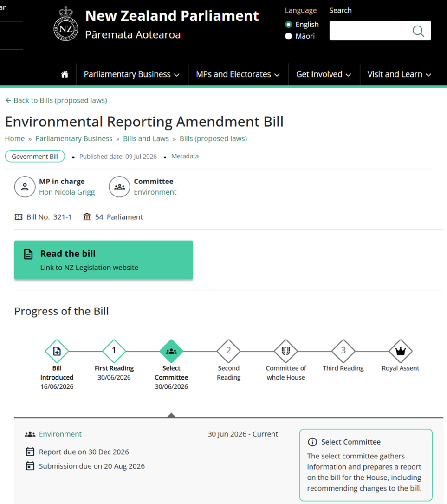
Task: Click the Select Committee progress diamond
Action: [x=171, y=351]
